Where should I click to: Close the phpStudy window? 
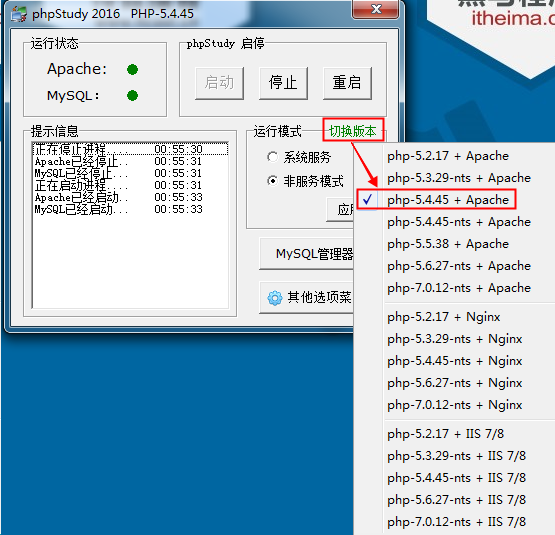pyautogui.click(x=376, y=9)
